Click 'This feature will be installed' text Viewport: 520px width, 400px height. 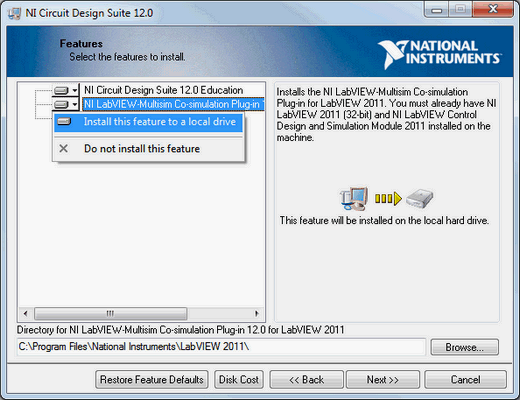coord(384,221)
